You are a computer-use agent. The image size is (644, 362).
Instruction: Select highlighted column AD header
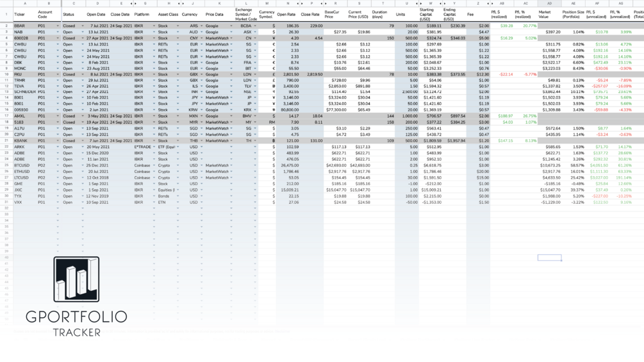(549, 3)
